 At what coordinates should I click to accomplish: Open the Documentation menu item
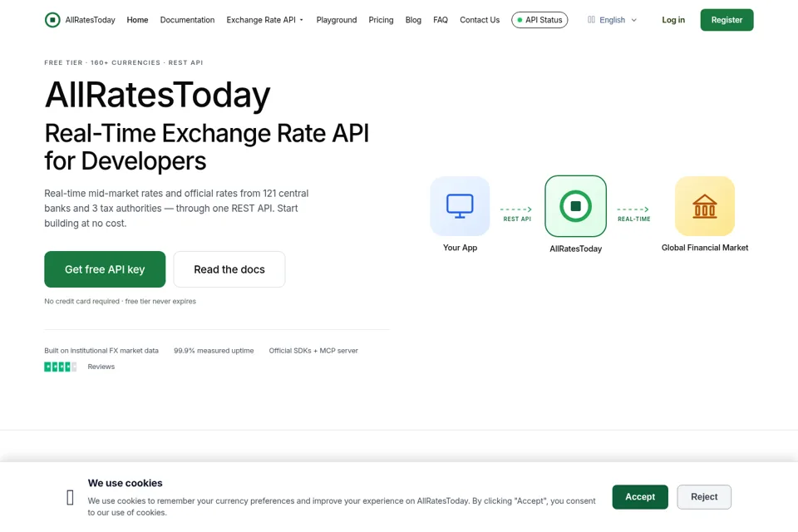[187, 20]
